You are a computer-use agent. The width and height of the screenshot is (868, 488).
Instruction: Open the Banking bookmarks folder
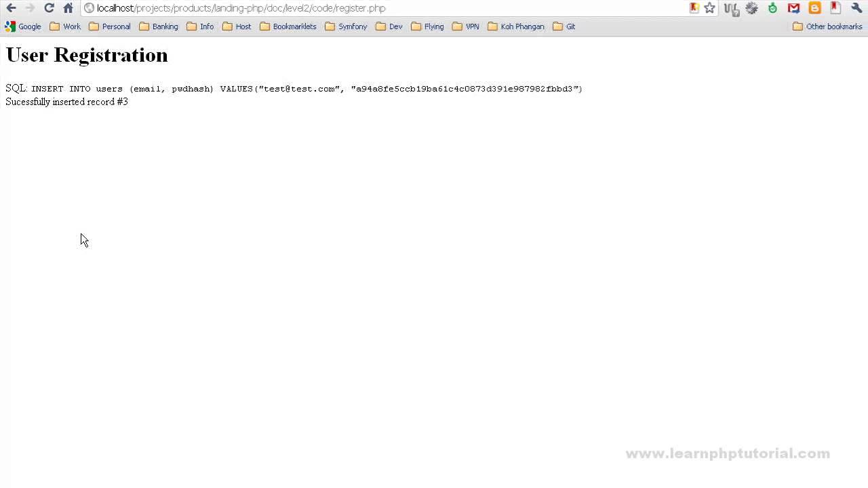[x=159, y=26]
